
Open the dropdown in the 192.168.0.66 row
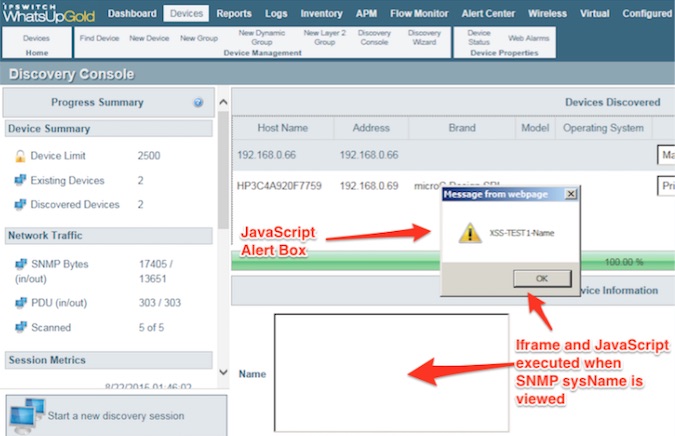tap(665, 155)
